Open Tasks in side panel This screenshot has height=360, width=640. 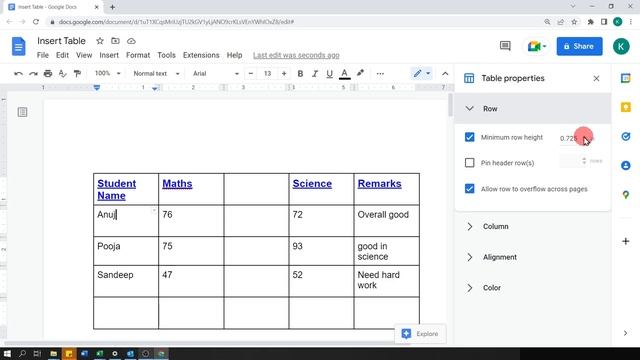pyautogui.click(x=625, y=136)
